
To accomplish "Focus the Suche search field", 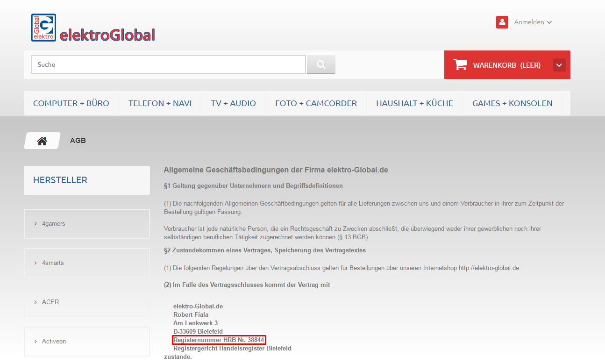I will click(x=168, y=64).
